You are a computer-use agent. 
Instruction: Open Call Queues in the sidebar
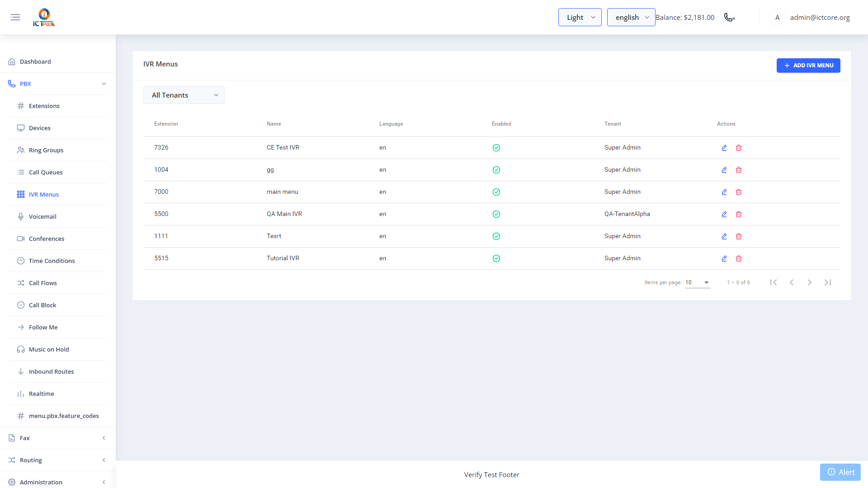click(x=58, y=172)
